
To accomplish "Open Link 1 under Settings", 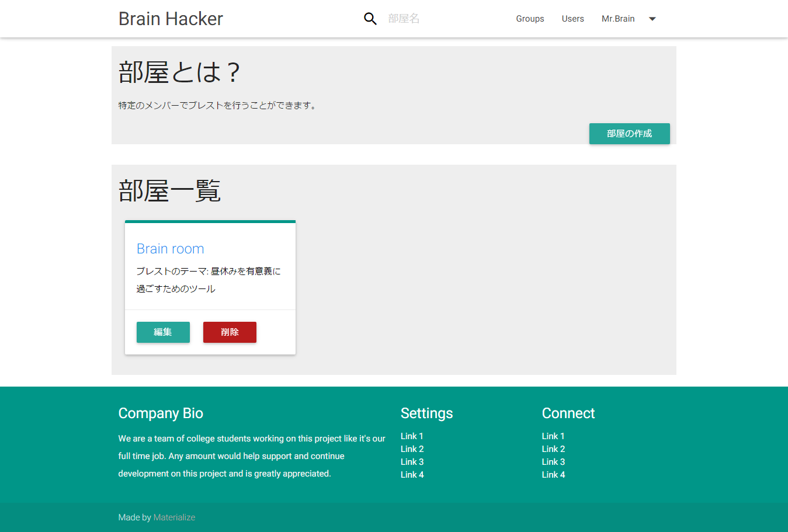I will coord(412,436).
